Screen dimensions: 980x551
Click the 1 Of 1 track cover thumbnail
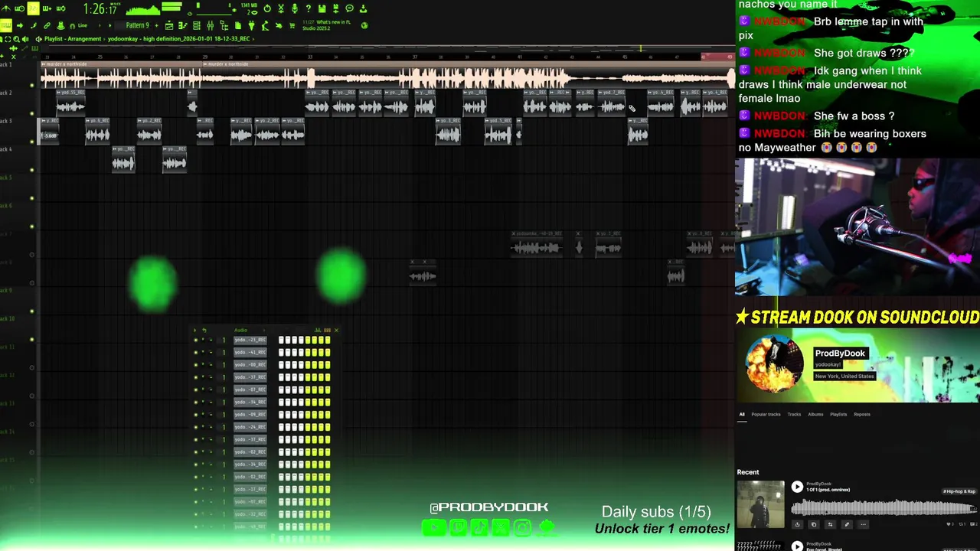click(761, 504)
